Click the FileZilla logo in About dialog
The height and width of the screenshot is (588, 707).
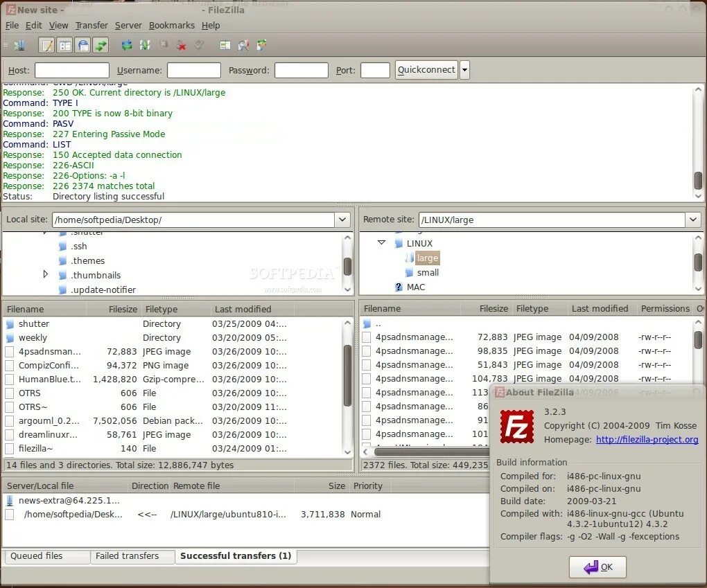[516, 426]
